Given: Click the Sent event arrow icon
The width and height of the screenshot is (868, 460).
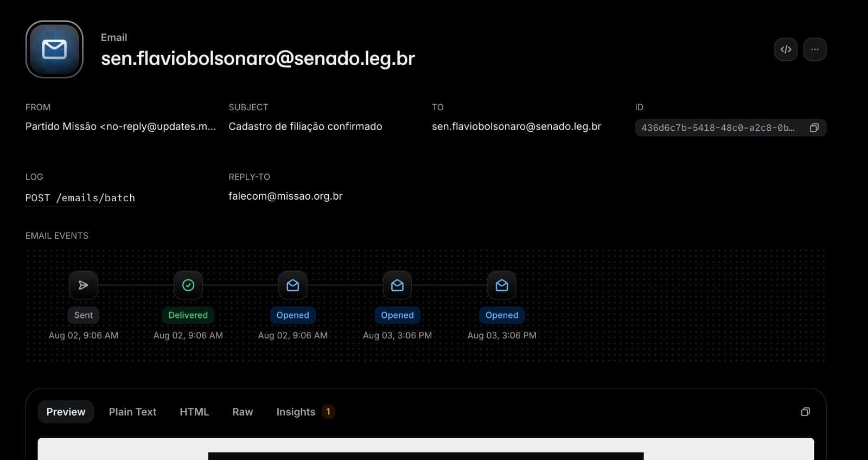Looking at the screenshot, I should pos(84,285).
